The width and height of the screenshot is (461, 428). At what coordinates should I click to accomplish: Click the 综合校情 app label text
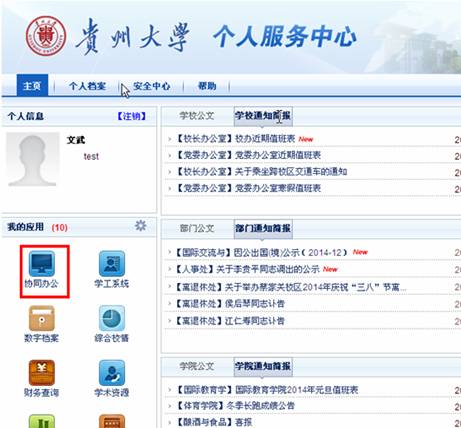[112, 338]
